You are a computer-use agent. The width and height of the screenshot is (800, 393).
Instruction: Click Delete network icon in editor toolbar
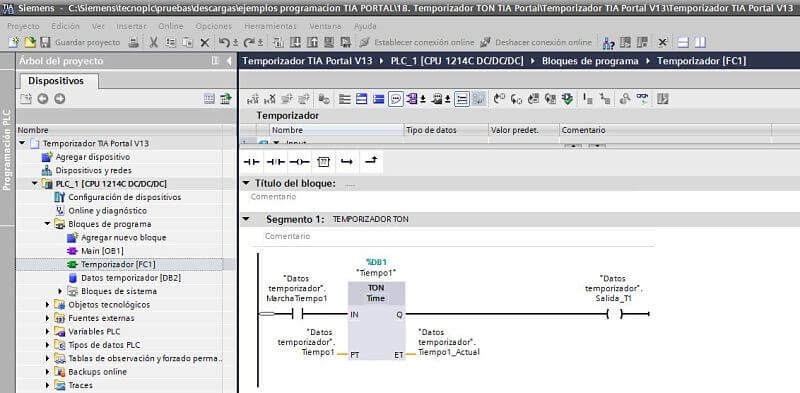pyautogui.click(x=271, y=99)
